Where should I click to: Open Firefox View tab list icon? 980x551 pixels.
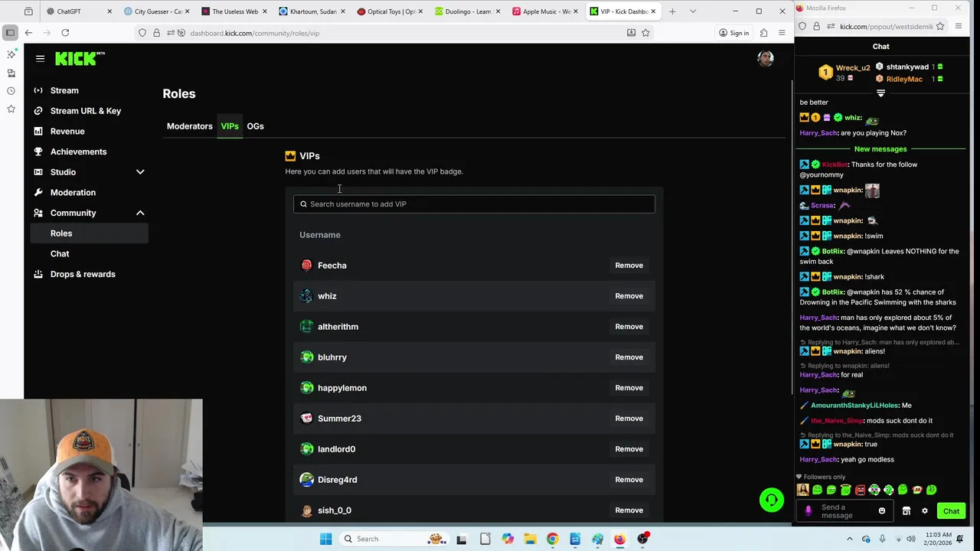(28, 11)
